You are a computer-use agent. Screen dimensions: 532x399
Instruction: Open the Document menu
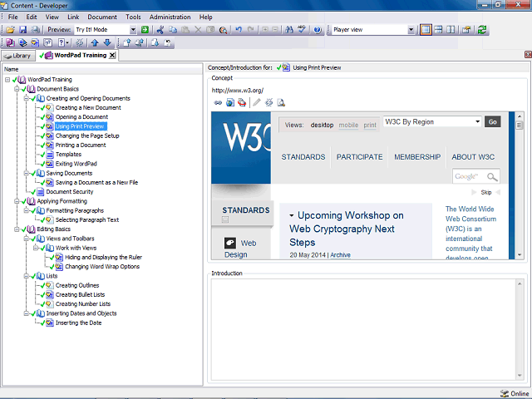tap(102, 17)
